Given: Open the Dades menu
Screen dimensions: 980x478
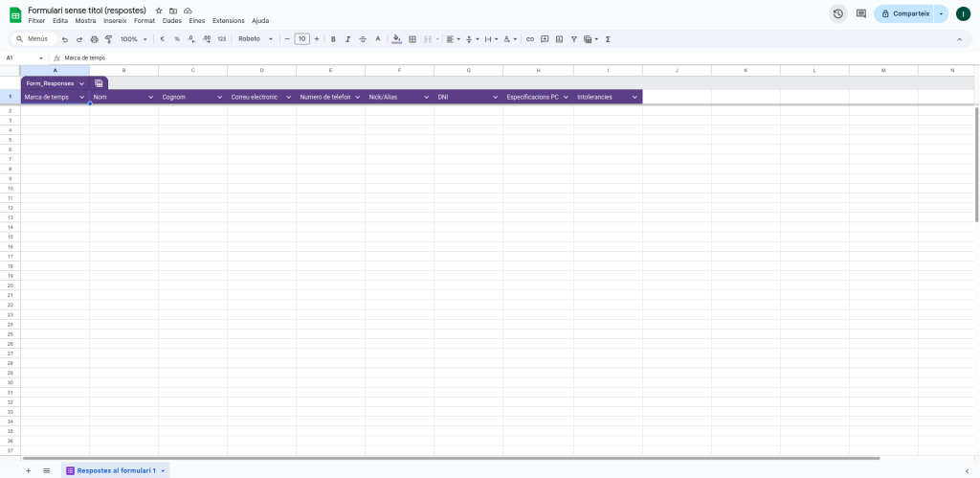Looking at the screenshot, I should click(172, 20).
